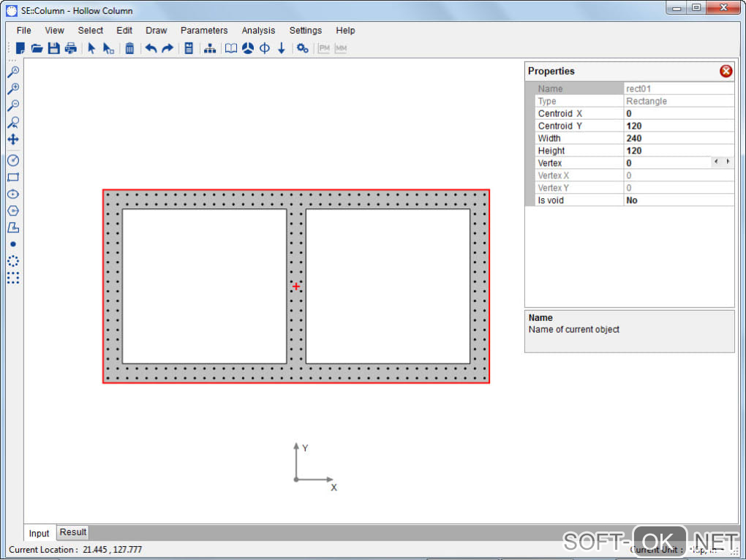
Task: Switch to the Result tab
Action: 73,532
